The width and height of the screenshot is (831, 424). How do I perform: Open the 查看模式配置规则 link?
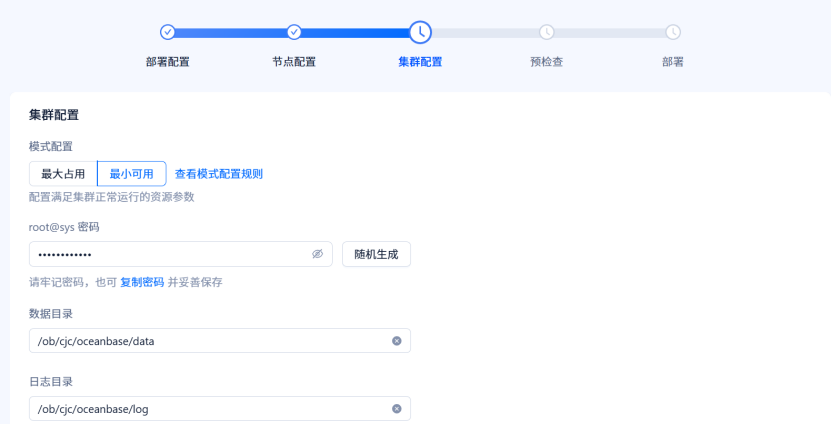pyautogui.click(x=219, y=174)
